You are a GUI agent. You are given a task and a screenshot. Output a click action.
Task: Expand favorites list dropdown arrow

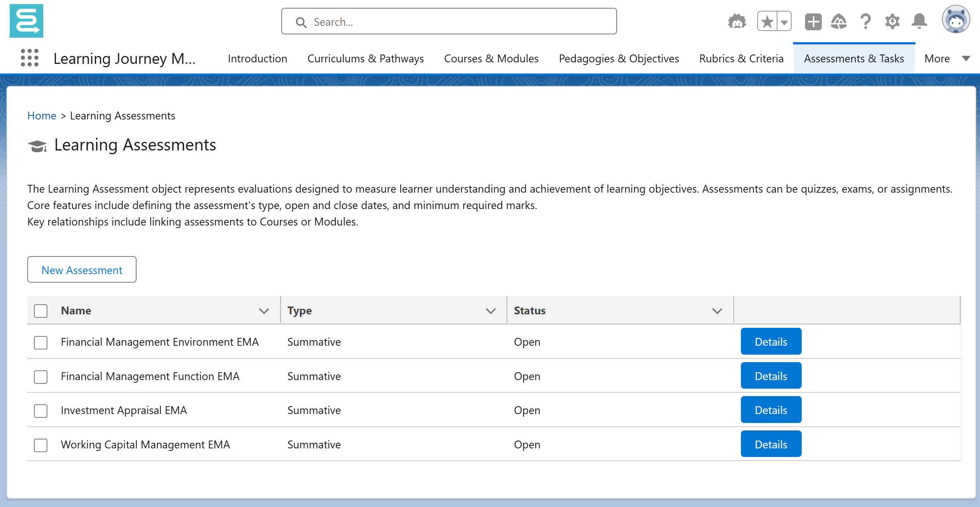[x=784, y=21]
